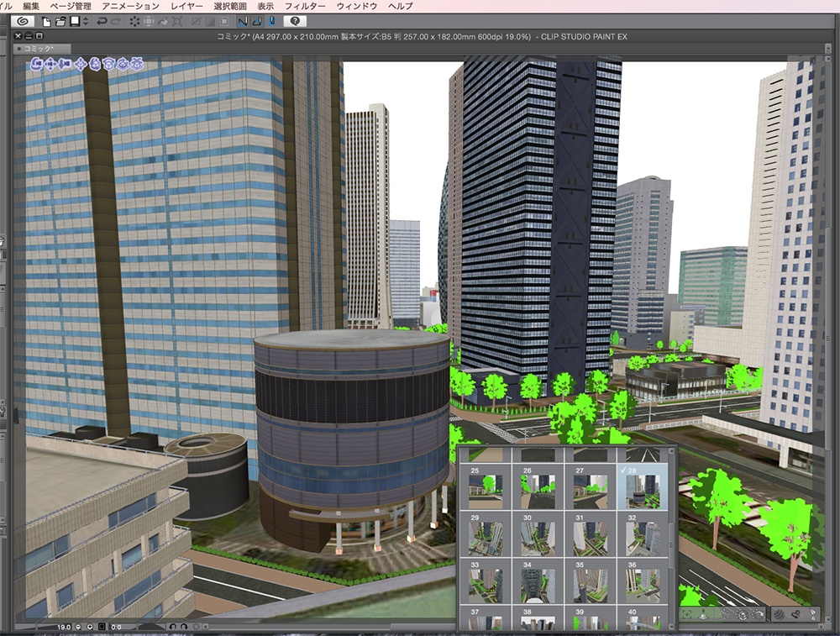
Task: Open the ウィンドウ menu
Action: point(357,6)
